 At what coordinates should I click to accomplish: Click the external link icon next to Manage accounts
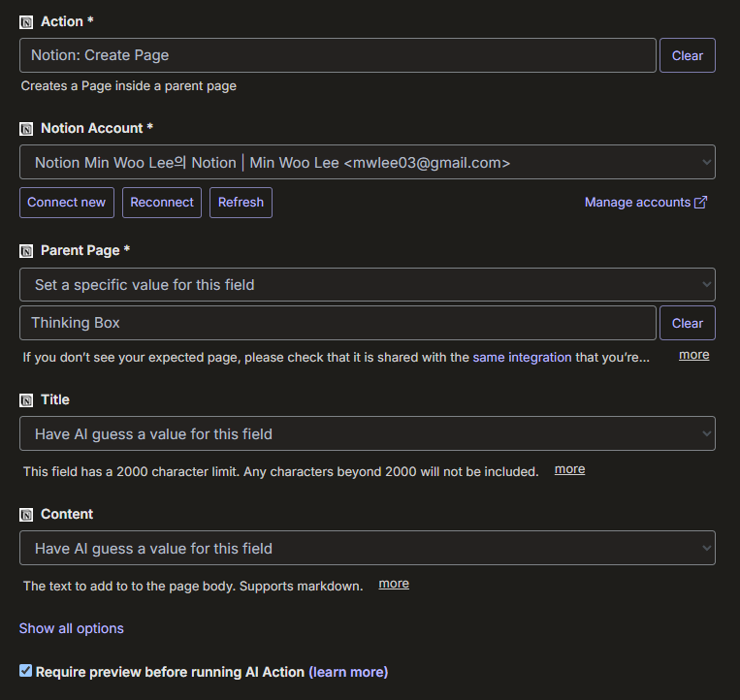click(x=701, y=203)
